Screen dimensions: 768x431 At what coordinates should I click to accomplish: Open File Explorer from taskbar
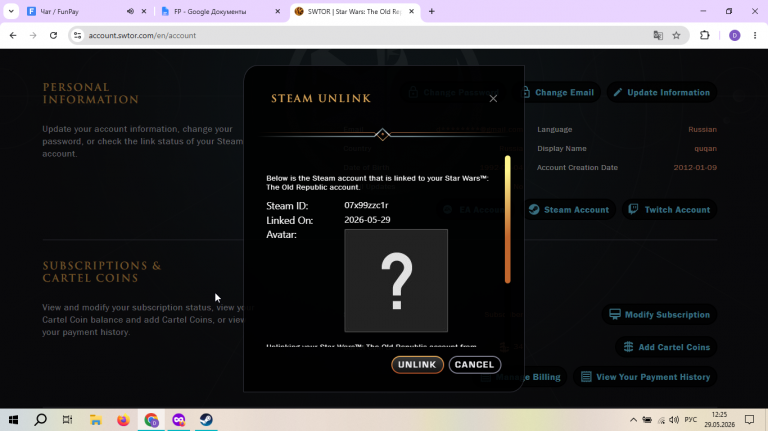pos(96,420)
